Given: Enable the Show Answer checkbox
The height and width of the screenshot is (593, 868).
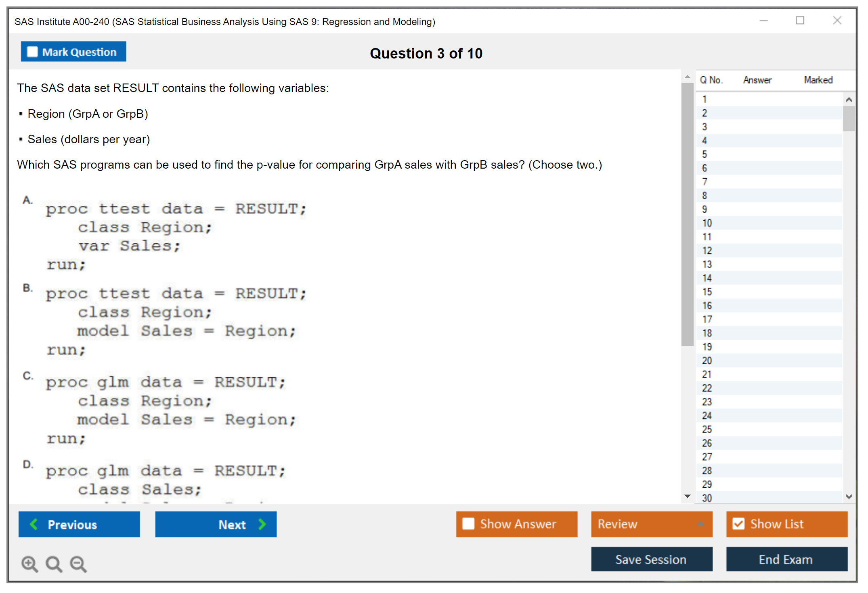Looking at the screenshot, I should point(468,524).
